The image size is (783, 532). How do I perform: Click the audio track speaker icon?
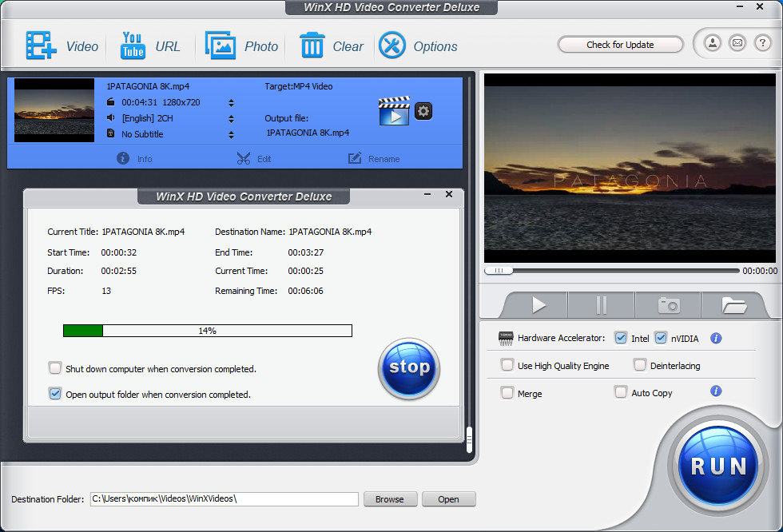(x=111, y=117)
